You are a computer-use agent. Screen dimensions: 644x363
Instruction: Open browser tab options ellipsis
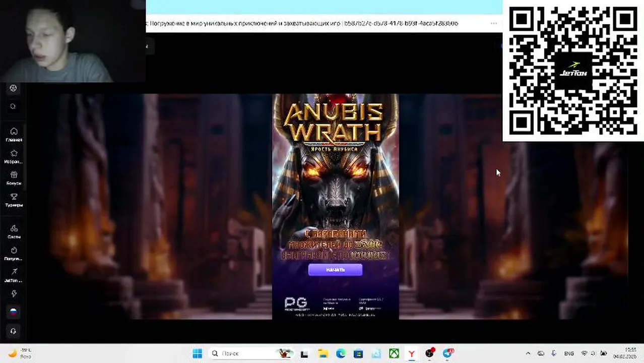[494, 23]
